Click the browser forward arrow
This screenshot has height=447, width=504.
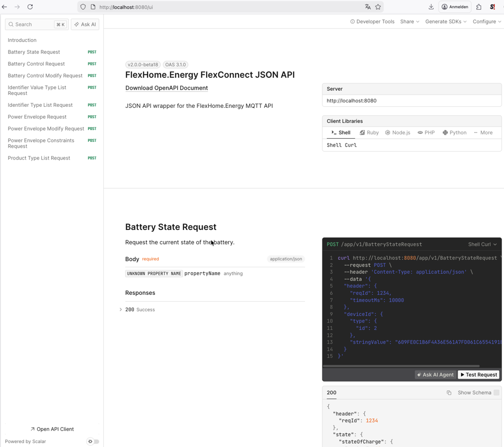(17, 7)
